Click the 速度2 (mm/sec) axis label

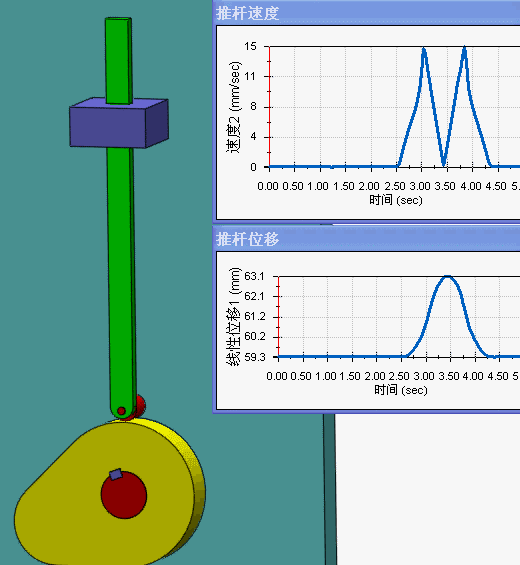(234, 107)
